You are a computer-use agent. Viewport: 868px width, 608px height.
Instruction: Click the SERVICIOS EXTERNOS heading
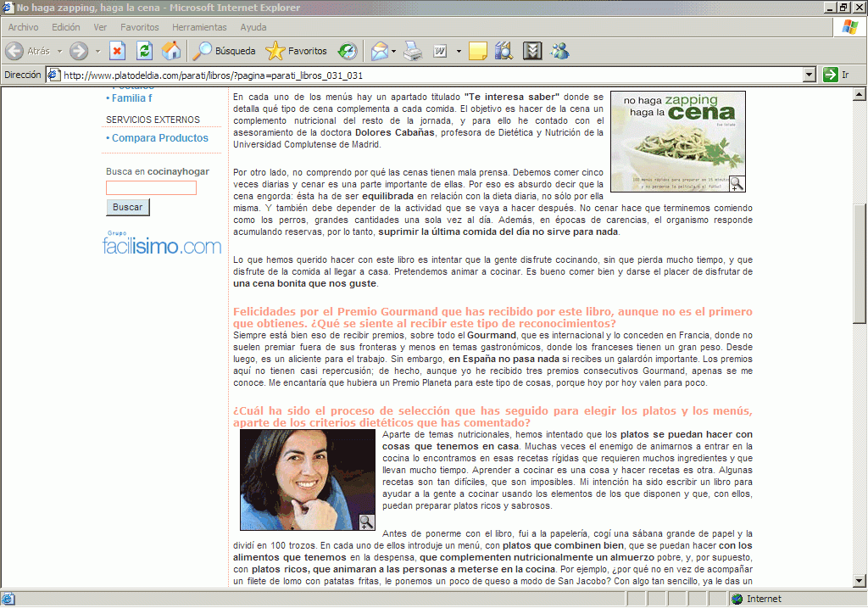[x=153, y=120]
